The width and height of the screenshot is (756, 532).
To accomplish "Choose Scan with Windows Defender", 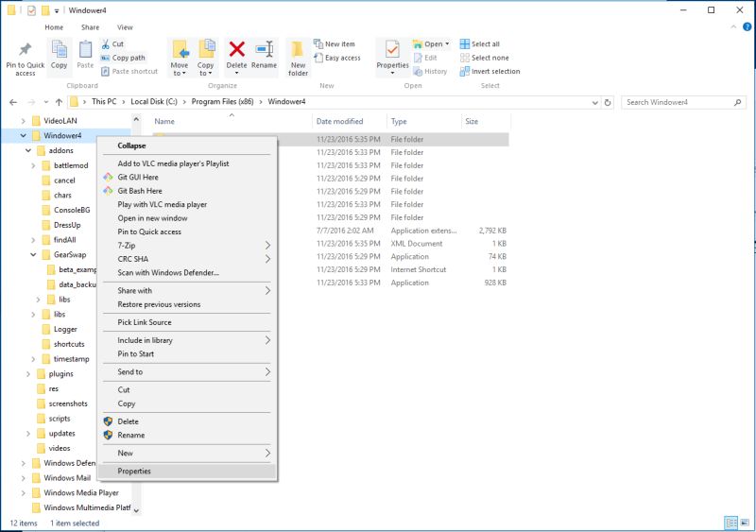I will (187, 272).
